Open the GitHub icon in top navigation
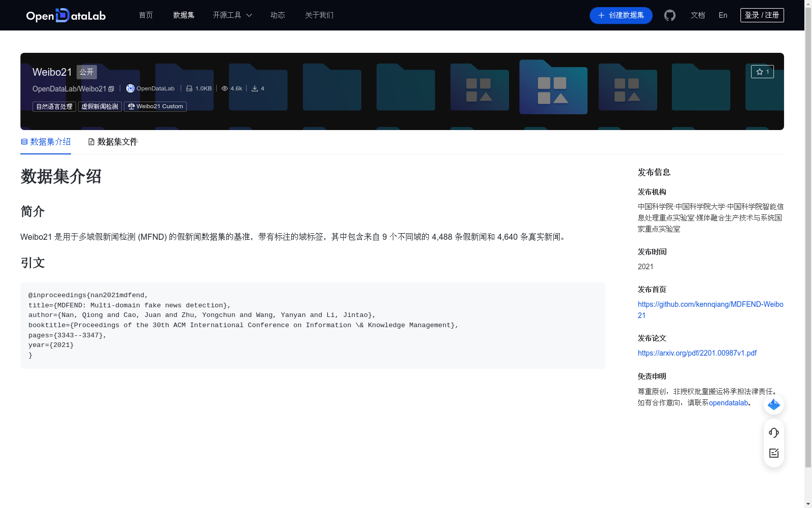Screen dimensions: 812x508 [669, 15]
